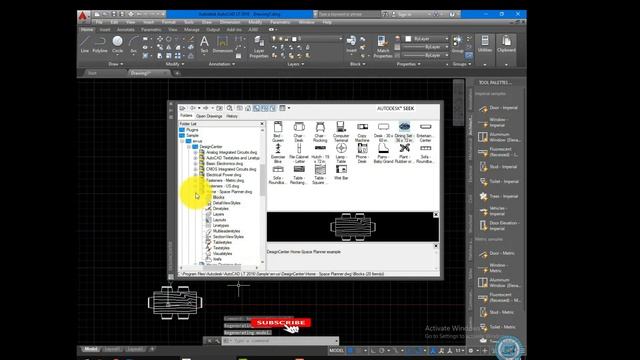
Task: Open the Format menu
Action: pos(169,22)
